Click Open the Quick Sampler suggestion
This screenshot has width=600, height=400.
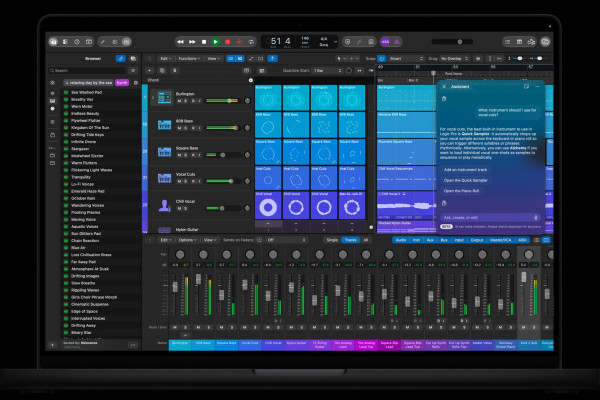coord(465,180)
